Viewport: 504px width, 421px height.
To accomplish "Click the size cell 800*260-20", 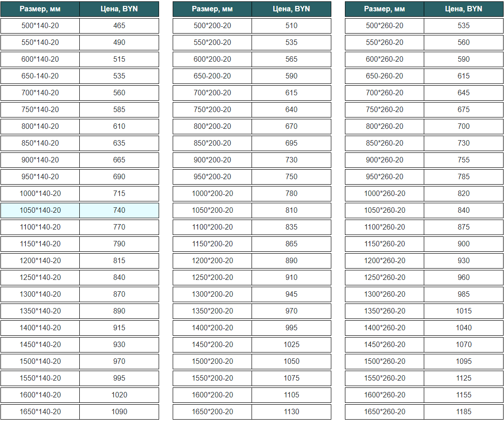I will [x=385, y=127].
